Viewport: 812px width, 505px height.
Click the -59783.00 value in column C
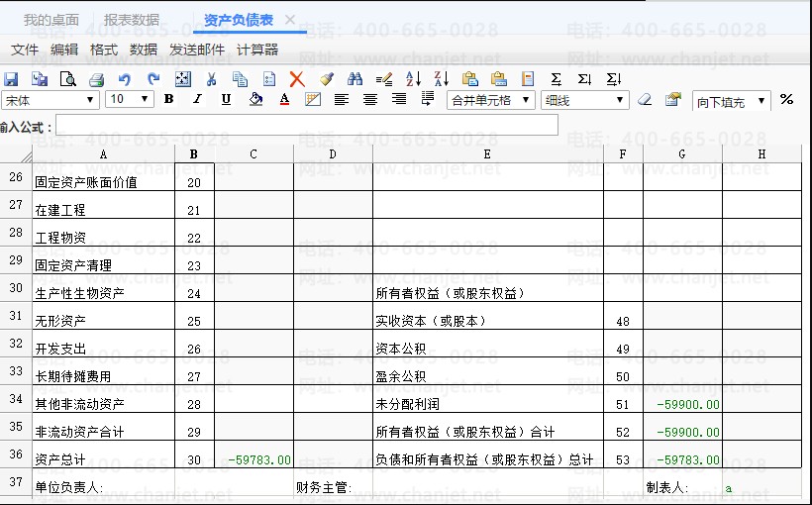[259, 459]
